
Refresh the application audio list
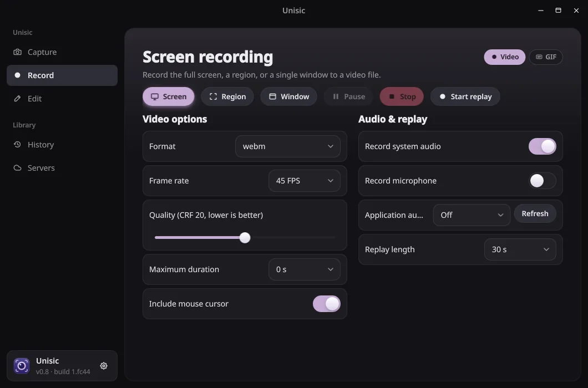535,214
